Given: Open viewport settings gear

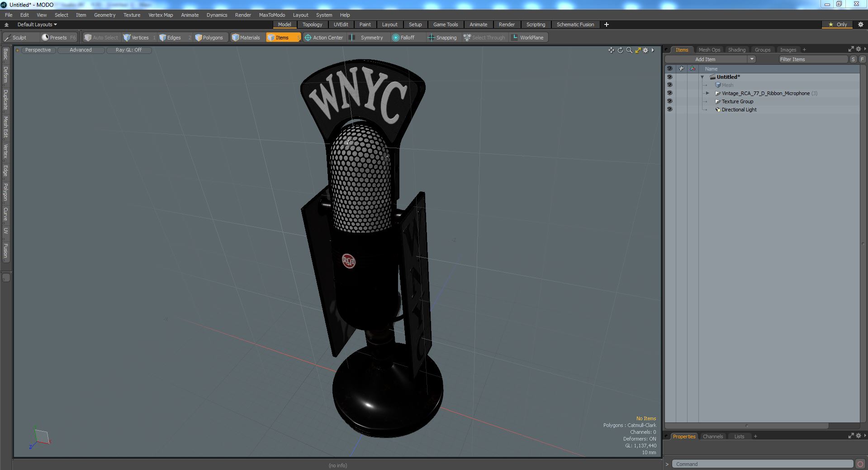Looking at the screenshot, I should 646,50.
